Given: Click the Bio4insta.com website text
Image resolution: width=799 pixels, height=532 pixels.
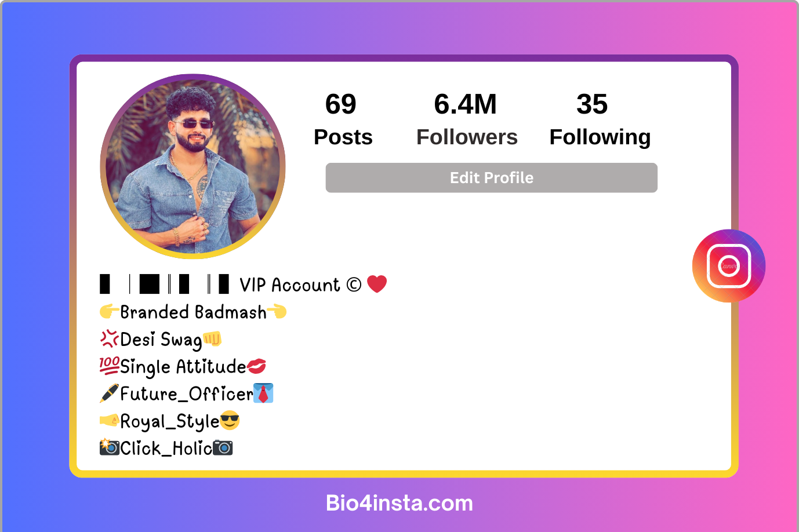Looking at the screenshot, I should (x=399, y=503).
